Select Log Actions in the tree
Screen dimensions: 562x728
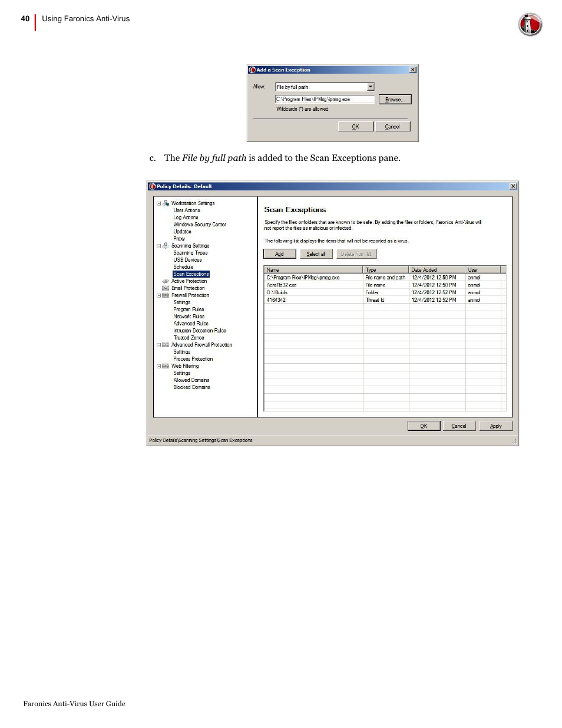[x=186, y=218]
